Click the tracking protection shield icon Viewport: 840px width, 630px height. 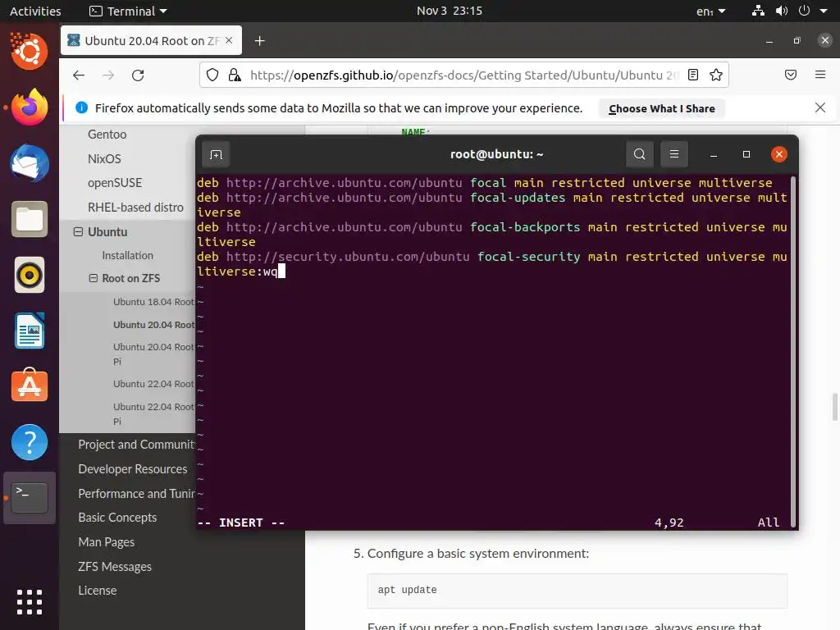tap(212, 75)
